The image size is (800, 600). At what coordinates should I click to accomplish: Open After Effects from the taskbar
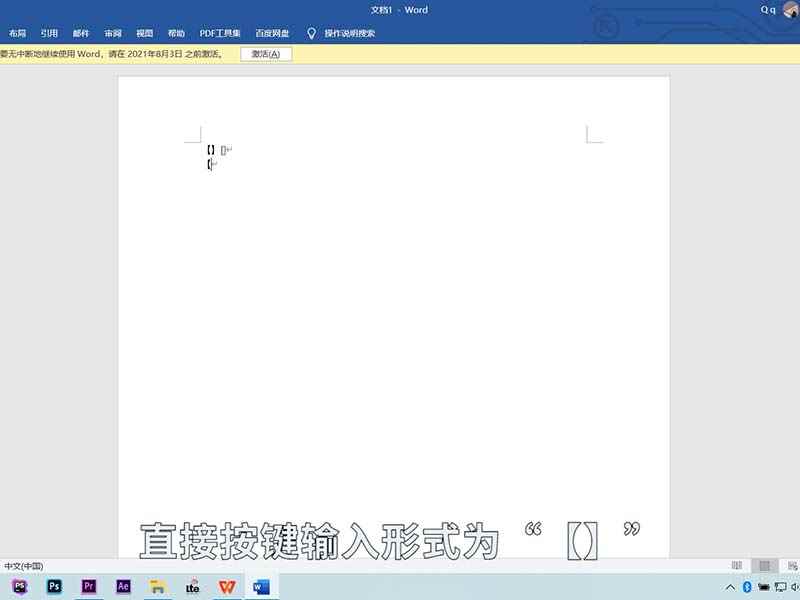coord(121,587)
